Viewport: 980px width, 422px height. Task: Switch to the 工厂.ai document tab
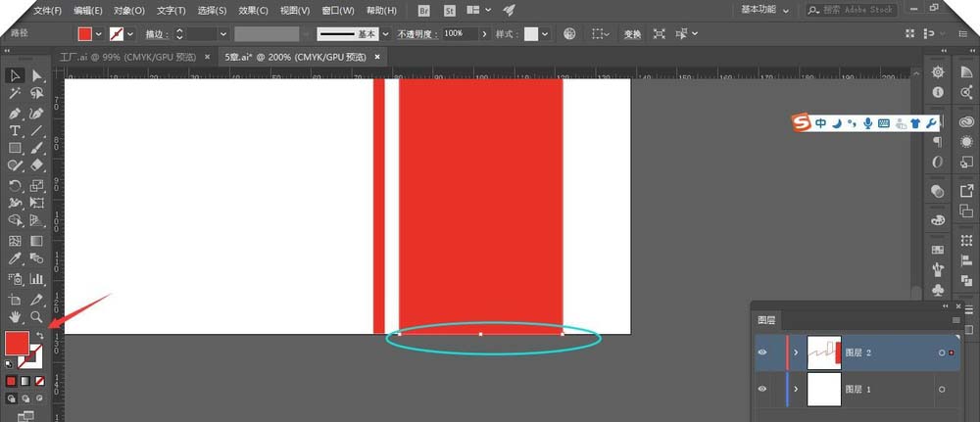pos(125,58)
